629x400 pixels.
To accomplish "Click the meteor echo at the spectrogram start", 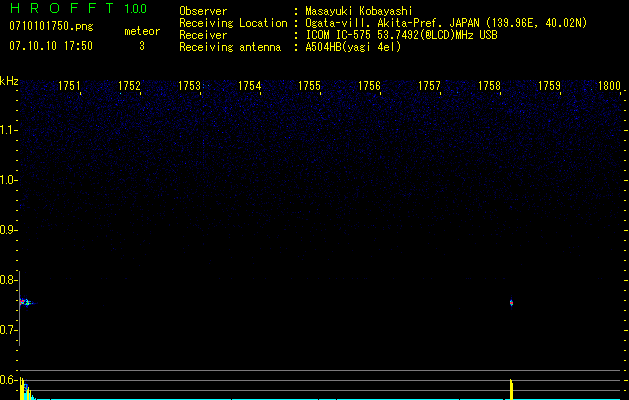I will click(26, 302).
